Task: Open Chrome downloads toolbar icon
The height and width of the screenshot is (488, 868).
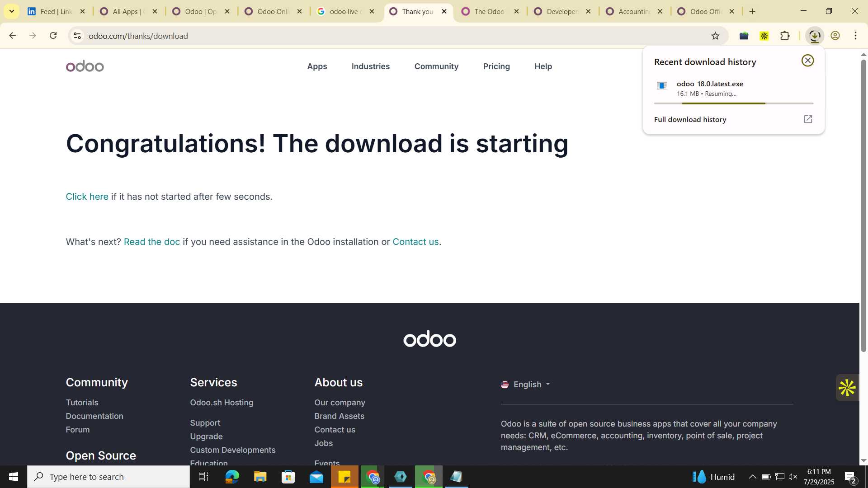Action: [815, 36]
